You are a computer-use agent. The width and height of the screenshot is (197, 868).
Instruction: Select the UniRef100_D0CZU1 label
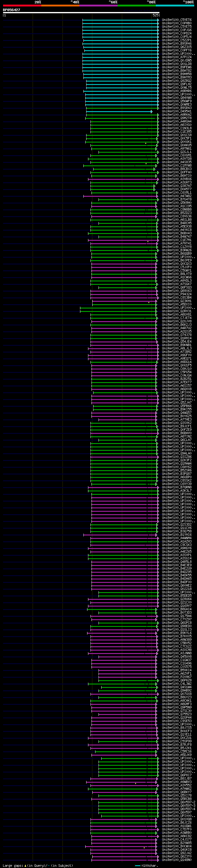177,738
